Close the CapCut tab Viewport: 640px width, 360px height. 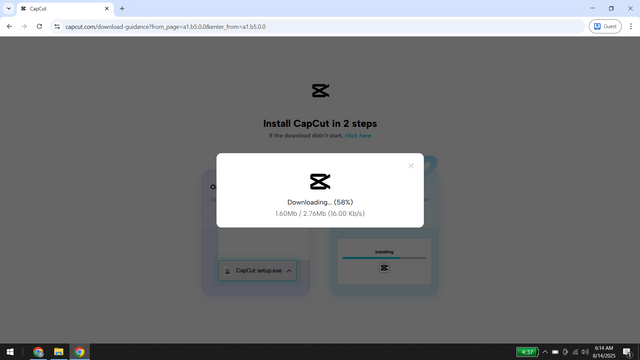point(107,9)
